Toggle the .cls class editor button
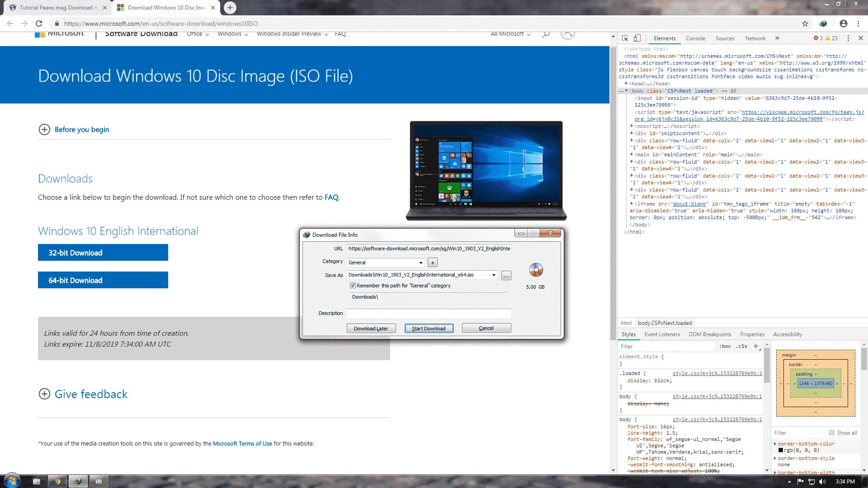The height and width of the screenshot is (488, 868). [741, 347]
